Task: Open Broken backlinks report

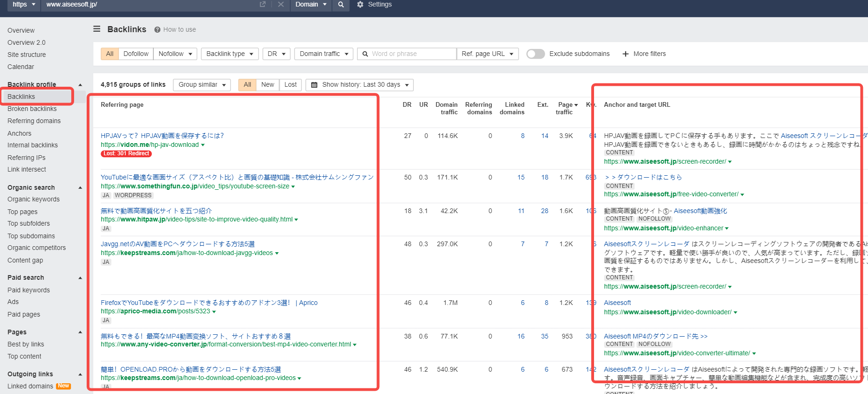Action: [32, 109]
